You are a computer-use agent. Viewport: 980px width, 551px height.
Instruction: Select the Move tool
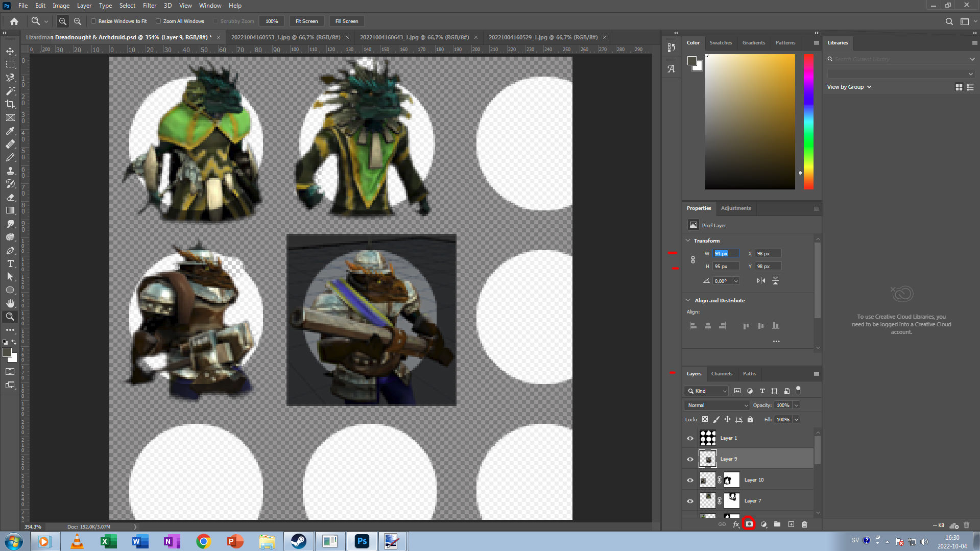[10, 52]
